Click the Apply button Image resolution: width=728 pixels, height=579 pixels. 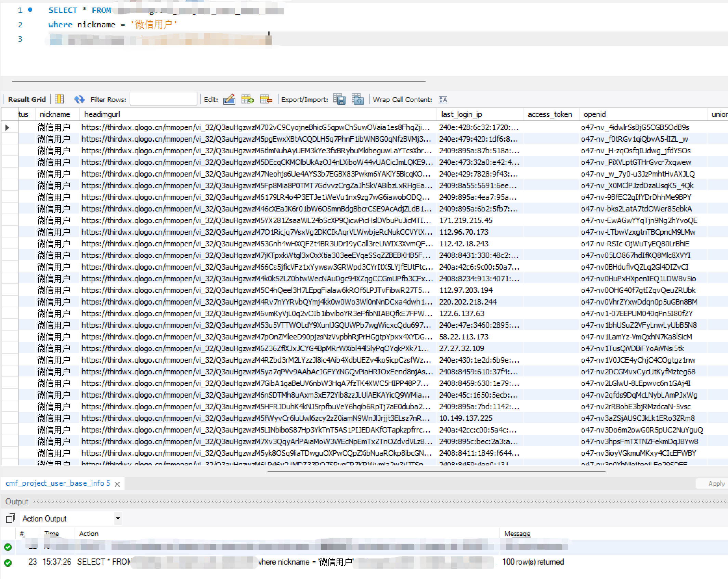[x=716, y=484]
